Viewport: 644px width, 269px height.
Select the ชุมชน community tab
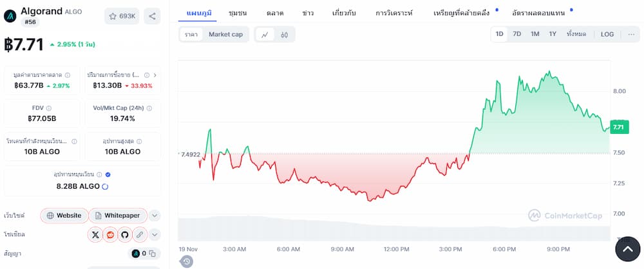coord(238,13)
